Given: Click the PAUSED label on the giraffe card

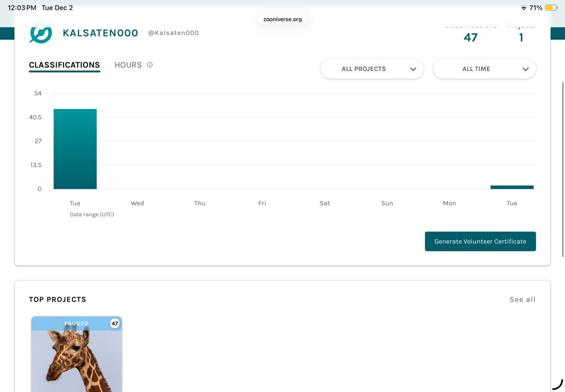Looking at the screenshot, I should [76, 323].
